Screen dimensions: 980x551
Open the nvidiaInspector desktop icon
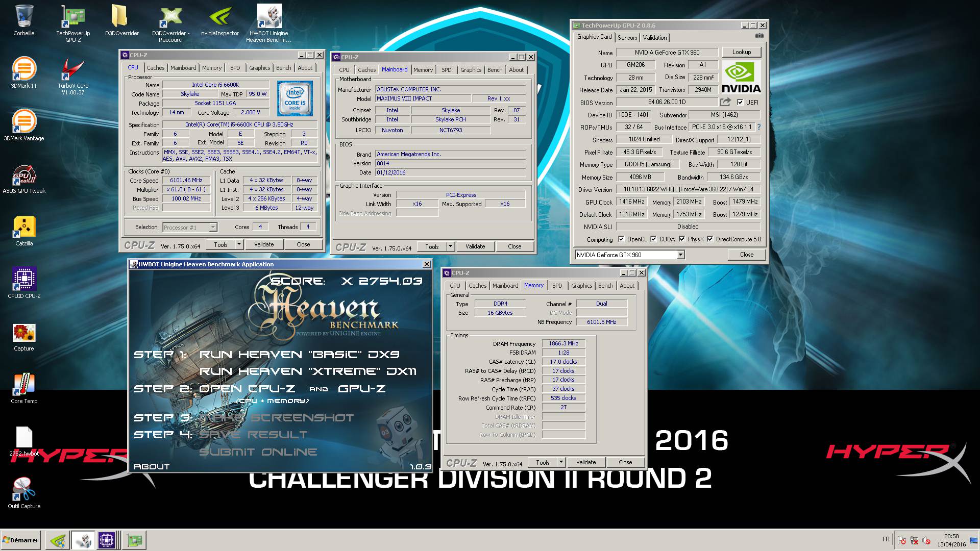[x=220, y=20]
